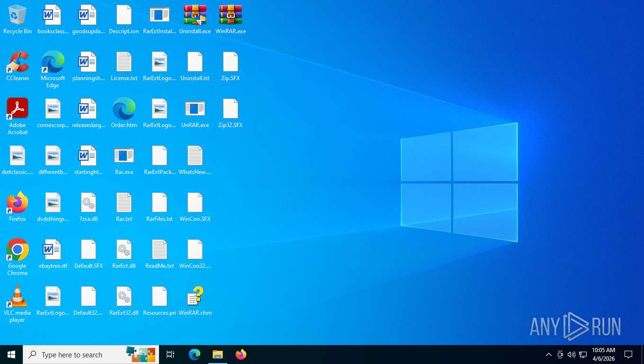This screenshot has width=644, height=364.
Task: Select the VLC media player shortcut
Action: tap(18, 304)
